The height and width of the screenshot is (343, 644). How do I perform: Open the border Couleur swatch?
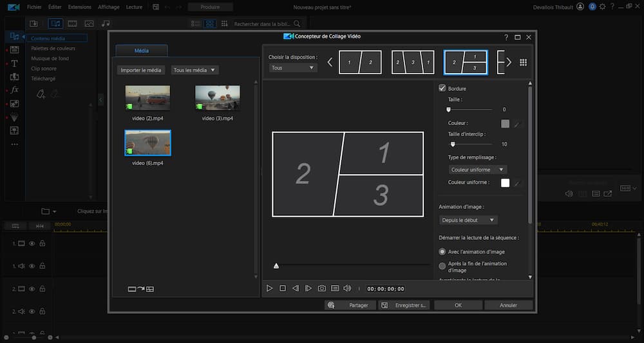pos(505,124)
